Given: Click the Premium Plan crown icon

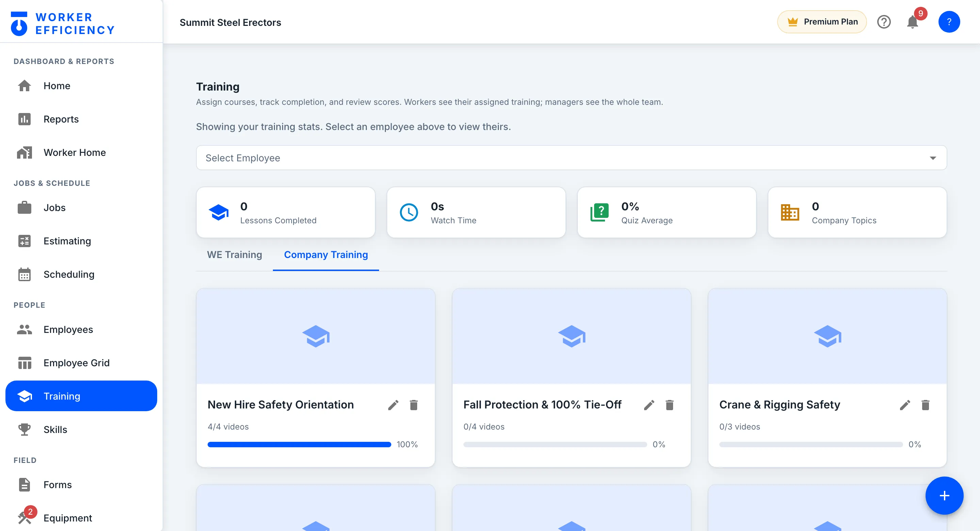Looking at the screenshot, I should click(793, 22).
